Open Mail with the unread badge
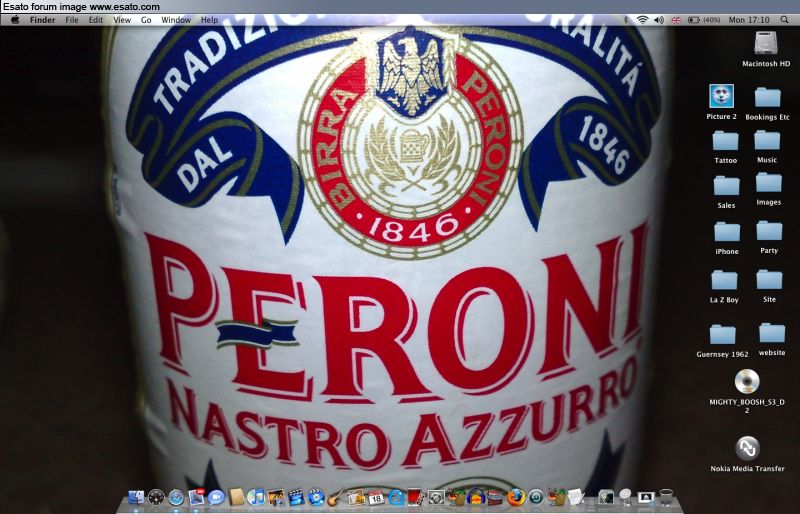The image size is (800, 514). (x=196, y=497)
